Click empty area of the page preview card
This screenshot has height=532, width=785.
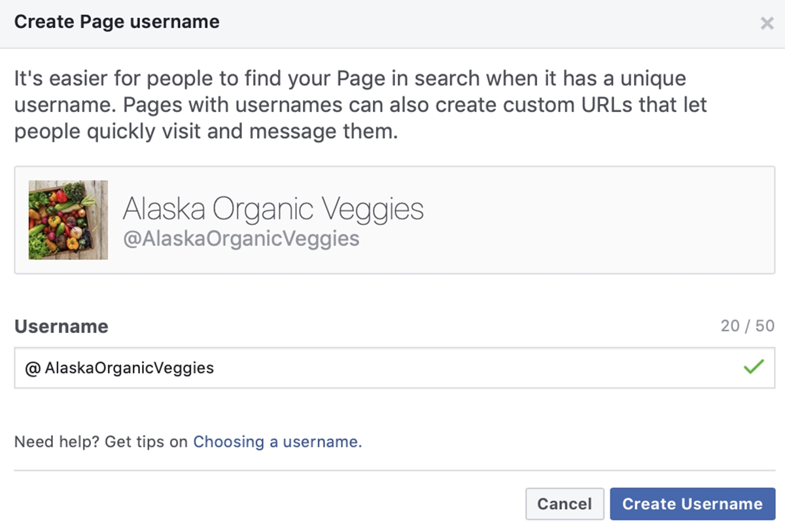tap(589, 220)
